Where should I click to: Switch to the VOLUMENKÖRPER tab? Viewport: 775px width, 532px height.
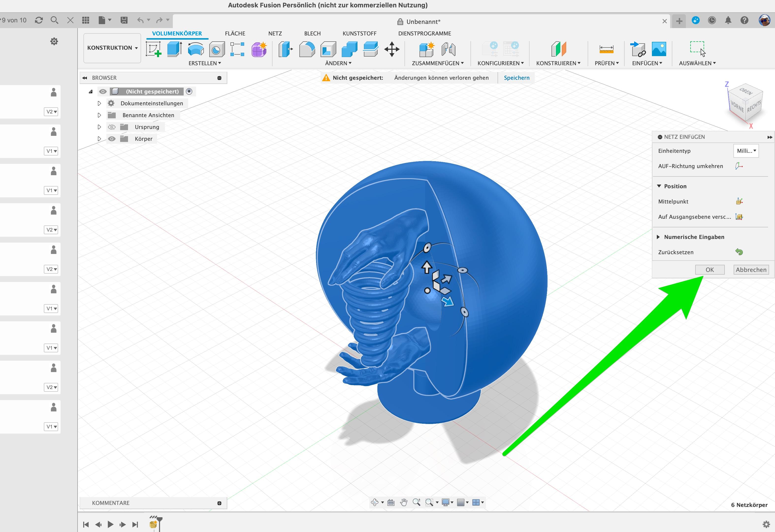(177, 33)
